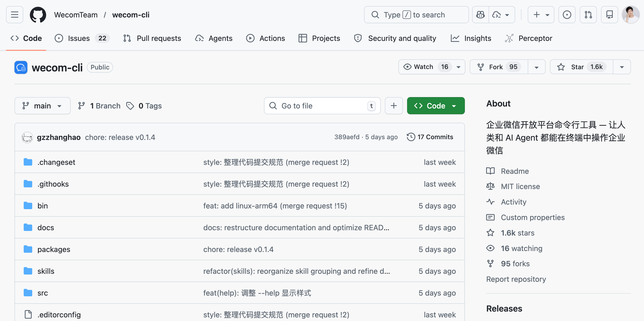The width and height of the screenshot is (644, 321).
Task: Click the user profile avatar
Action: 630,15
